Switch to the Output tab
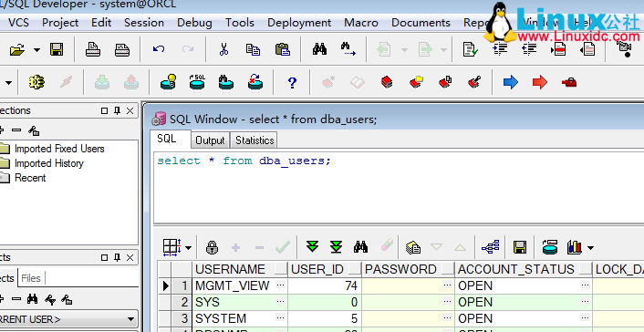Viewport: 644px width, 332px height. pos(210,140)
